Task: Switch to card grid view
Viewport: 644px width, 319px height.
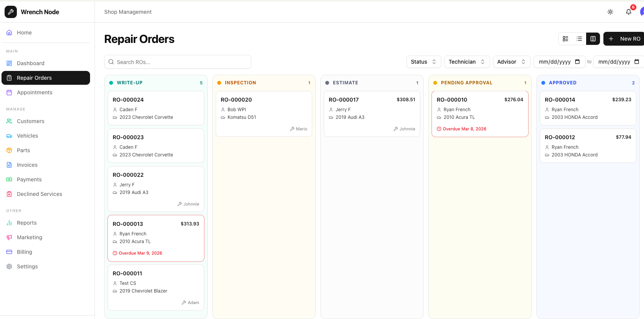Action: 565,39
